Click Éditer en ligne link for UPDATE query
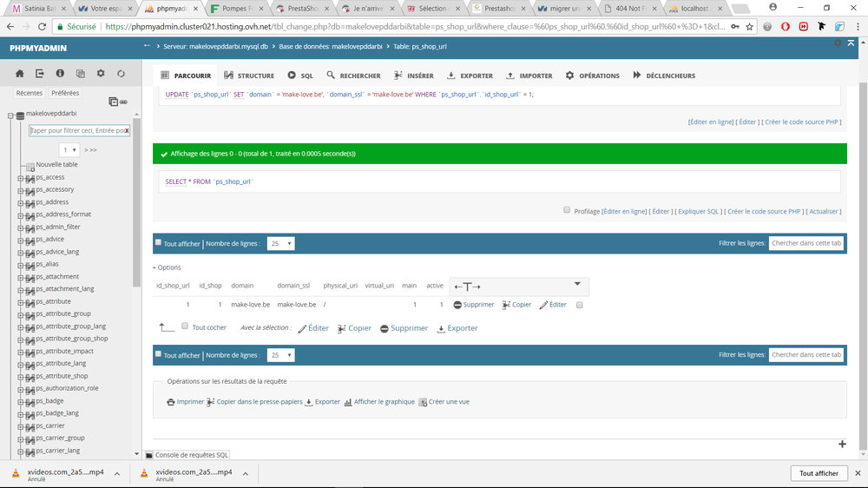This screenshot has height=488, width=868. 711,122
